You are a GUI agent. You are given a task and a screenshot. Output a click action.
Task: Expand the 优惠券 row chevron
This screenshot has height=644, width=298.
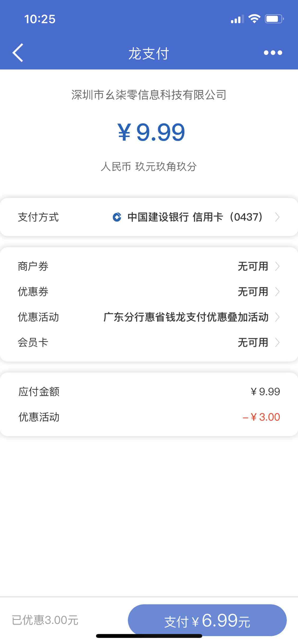(277, 292)
